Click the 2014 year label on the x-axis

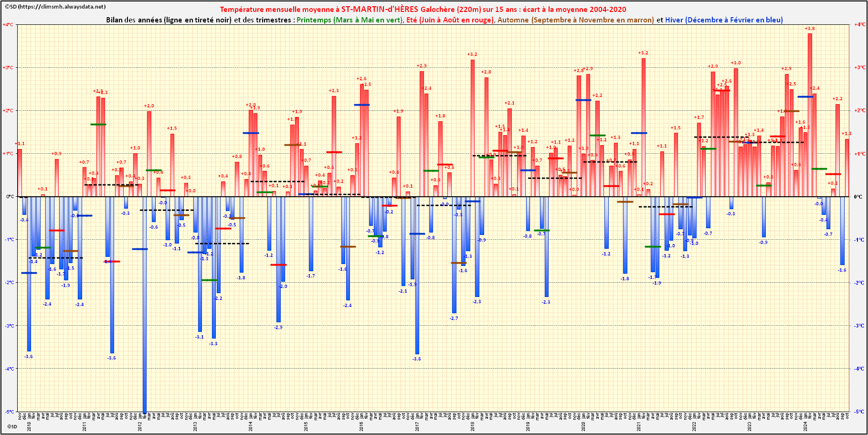[x=251, y=426]
